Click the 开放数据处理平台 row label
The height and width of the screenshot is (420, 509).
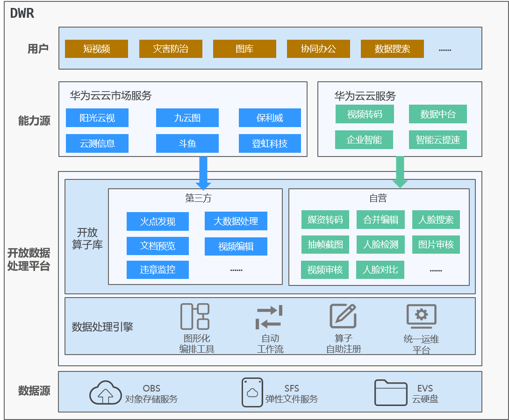(29, 259)
